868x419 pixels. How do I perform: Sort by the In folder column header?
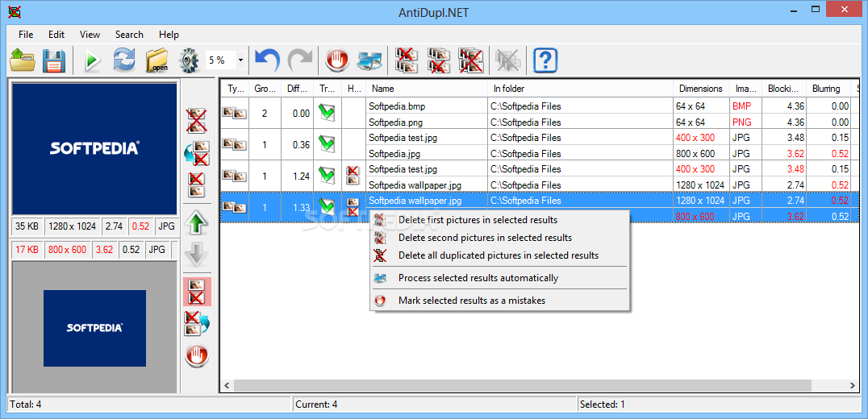coord(581,89)
